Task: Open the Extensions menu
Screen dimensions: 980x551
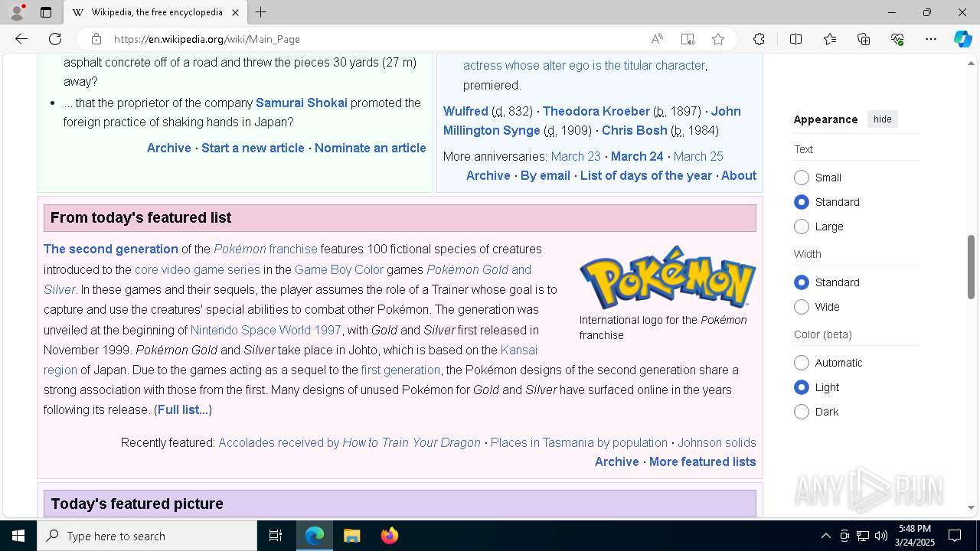Action: [x=759, y=39]
